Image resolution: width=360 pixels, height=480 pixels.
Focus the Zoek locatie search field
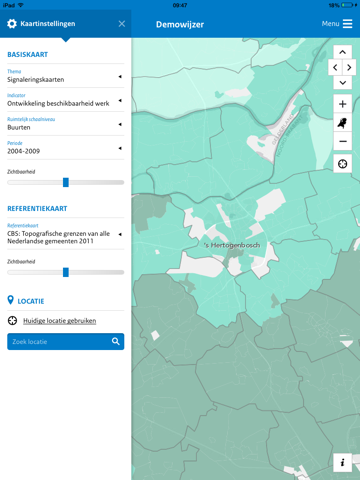(x=66, y=342)
